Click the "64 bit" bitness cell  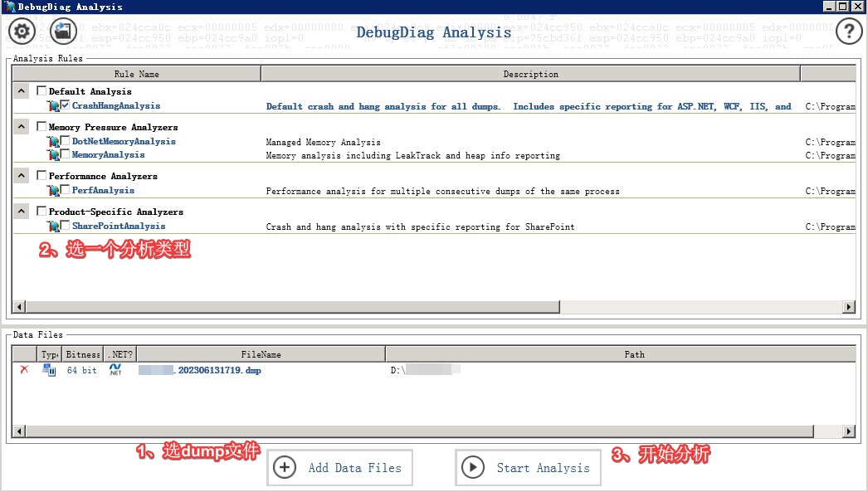(82, 370)
